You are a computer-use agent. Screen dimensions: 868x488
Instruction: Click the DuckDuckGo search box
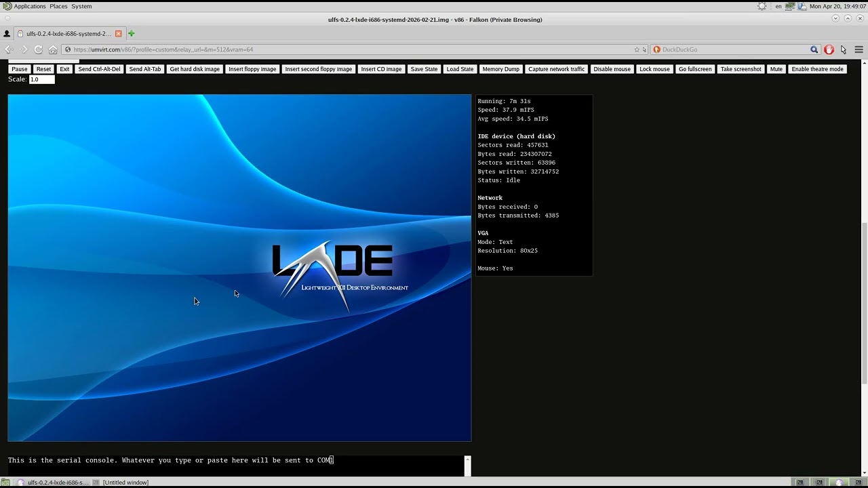(x=735, y=49)
